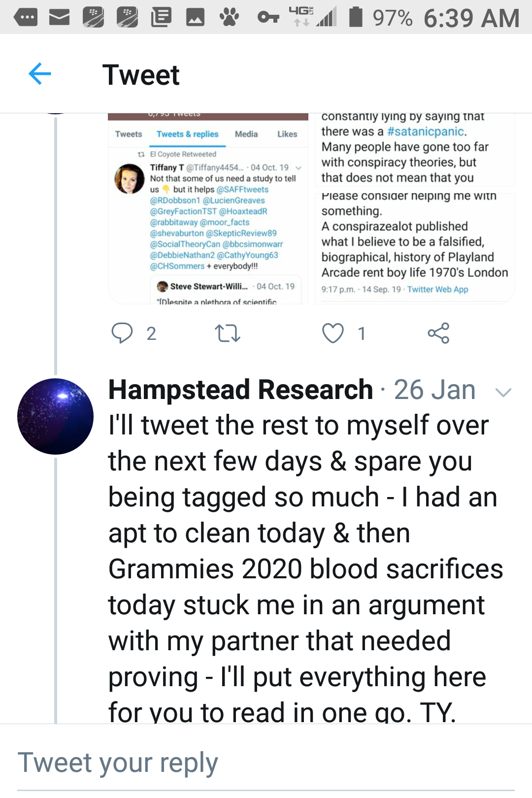532x798 pixels.
Task: Like the tweet with the heart icon
Action: [x=332, y=333]
